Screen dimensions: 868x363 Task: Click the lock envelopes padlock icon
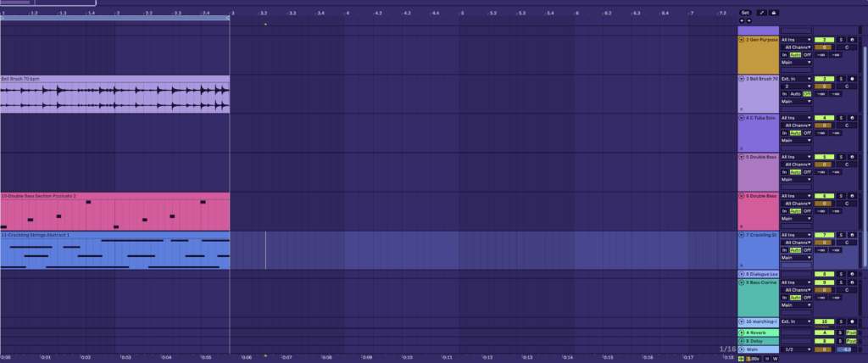click(773, 14)
